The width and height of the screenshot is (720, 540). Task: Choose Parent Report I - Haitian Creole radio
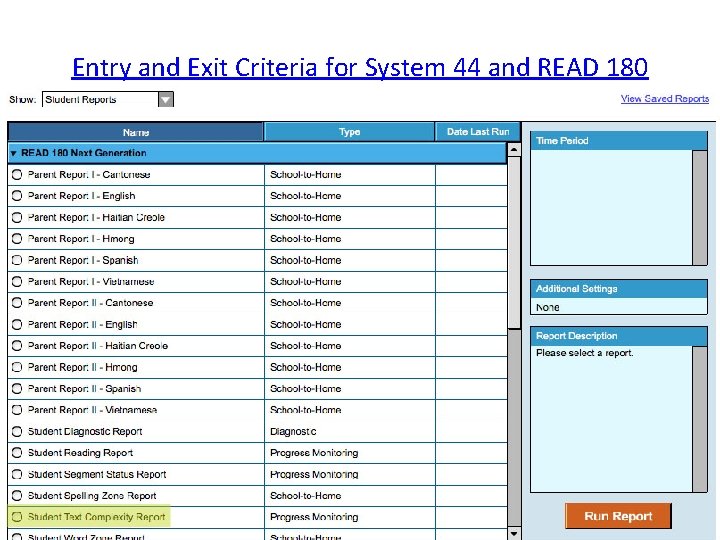[17, 217]
